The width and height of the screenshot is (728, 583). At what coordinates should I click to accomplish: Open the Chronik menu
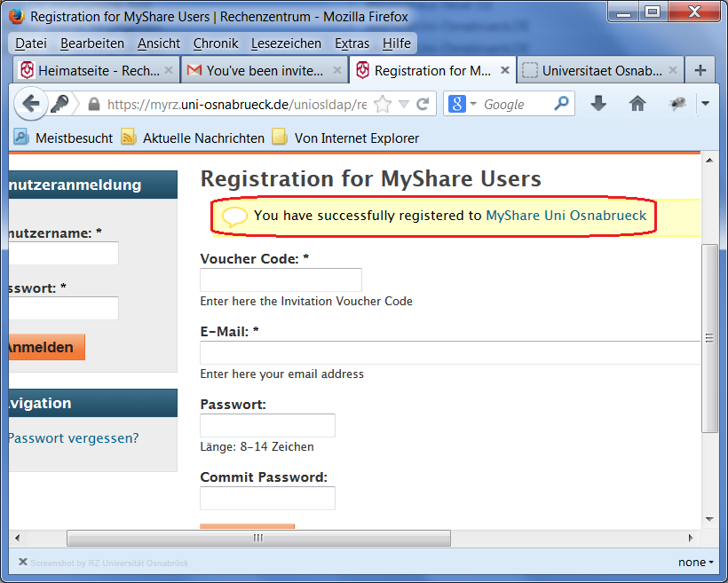(216, 43)
